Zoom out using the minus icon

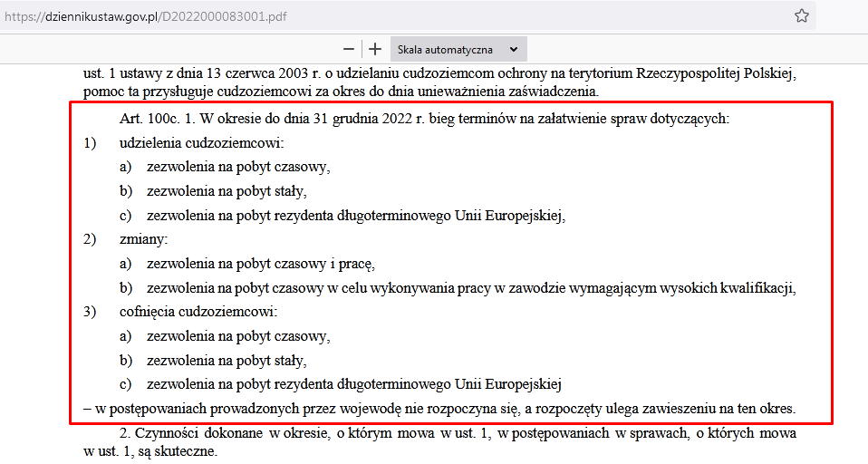click(x=349, y=49)
